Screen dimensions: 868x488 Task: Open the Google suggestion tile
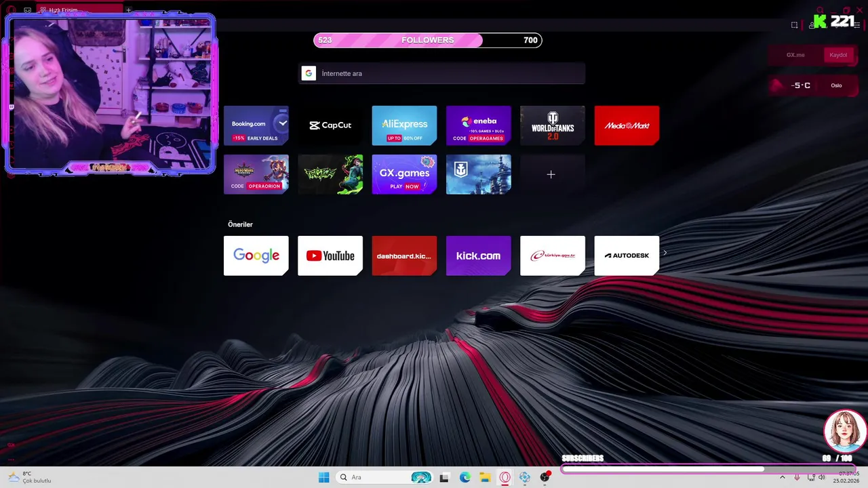256,256
